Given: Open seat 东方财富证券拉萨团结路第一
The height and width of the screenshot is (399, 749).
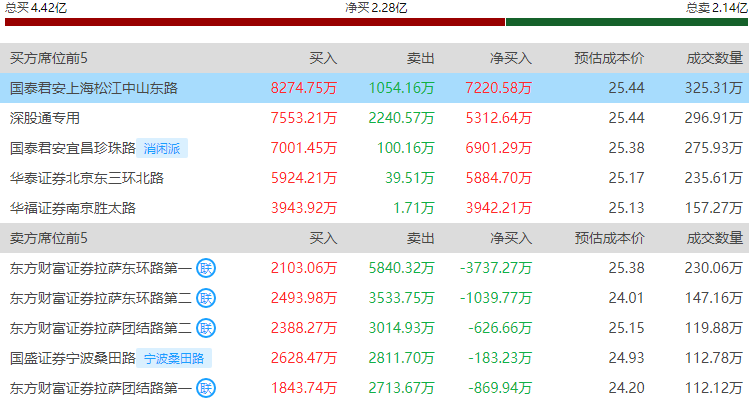Looking at the screenshot, I should coord(101,388).
